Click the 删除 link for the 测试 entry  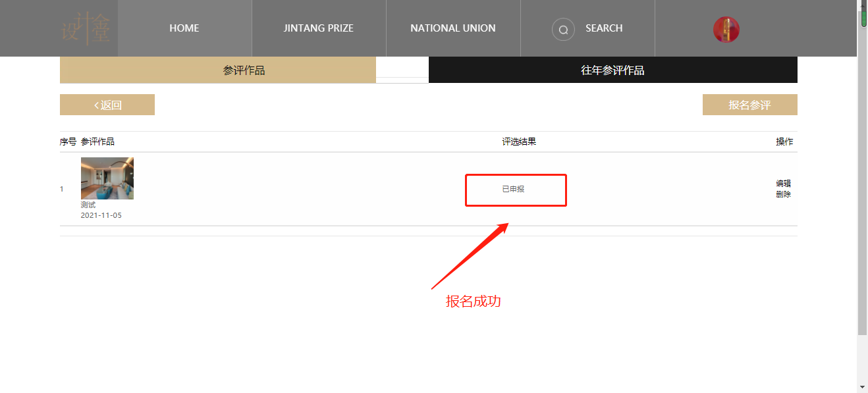tap(784, 194)
